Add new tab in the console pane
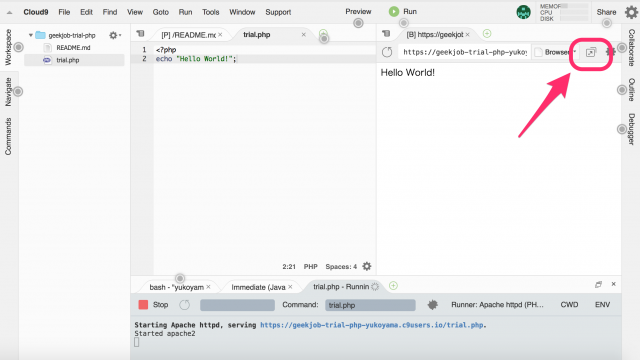The height and width of the screenshot is (360, 640). coord(393,286)
